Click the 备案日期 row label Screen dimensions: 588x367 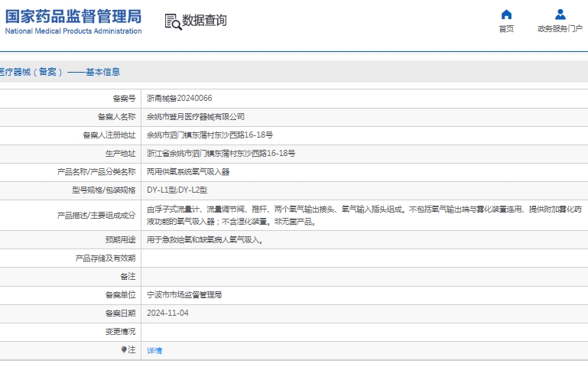point(120,313)
